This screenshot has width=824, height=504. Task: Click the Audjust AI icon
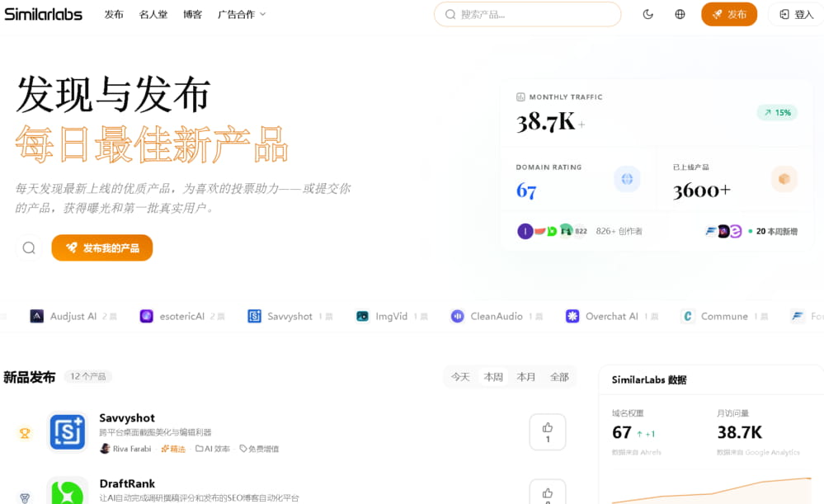click(x=37, y=317)
